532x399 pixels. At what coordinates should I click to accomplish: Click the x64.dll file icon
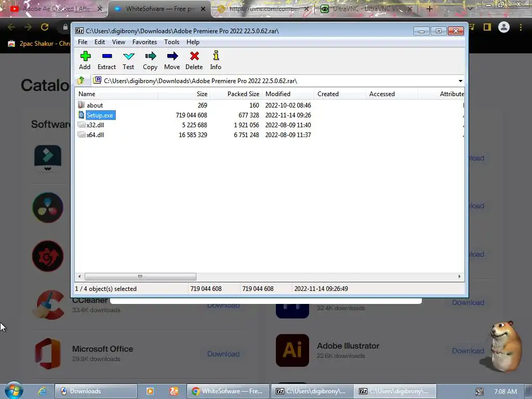pos(82,135)
